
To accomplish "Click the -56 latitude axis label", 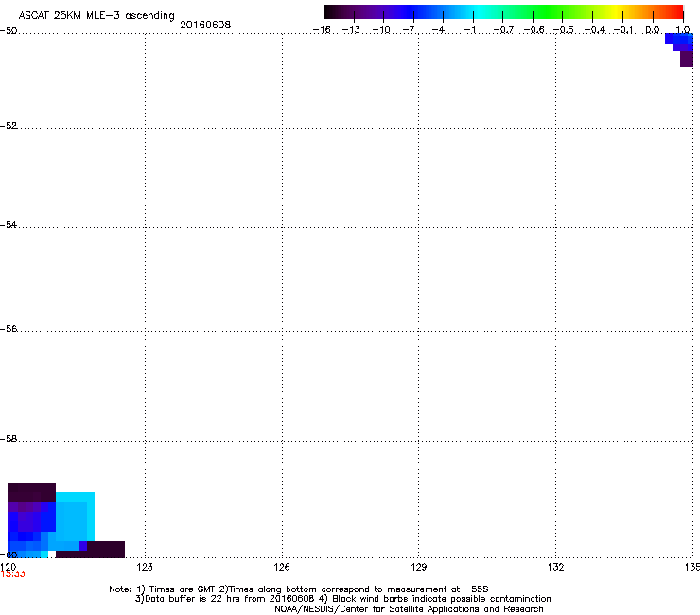I will (9, 329).
